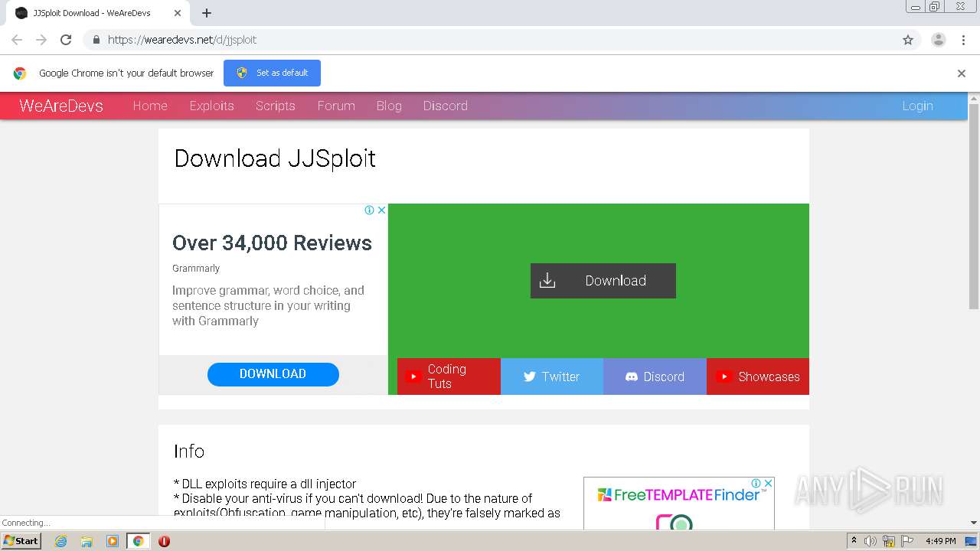
Task: Open the Blog nav item
Action: 389,106
